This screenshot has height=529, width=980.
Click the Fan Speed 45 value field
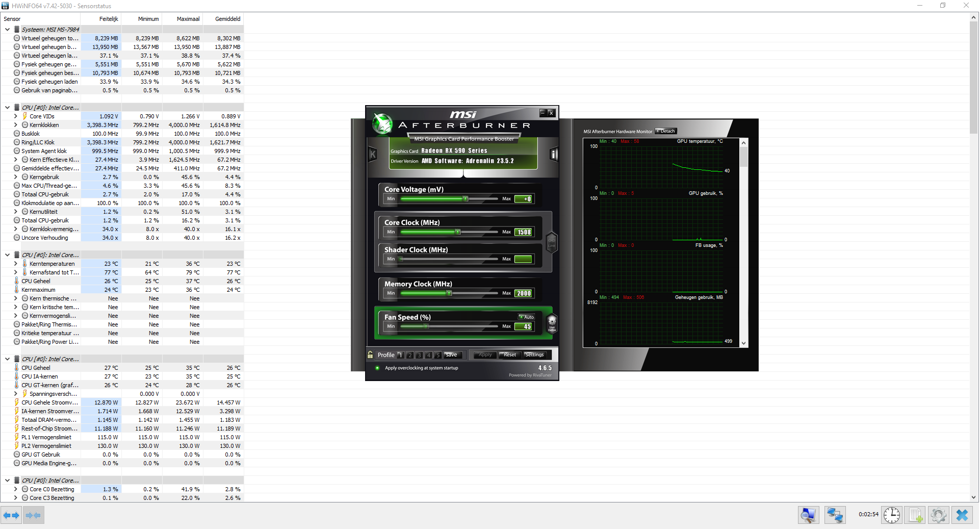pos(524,326)
